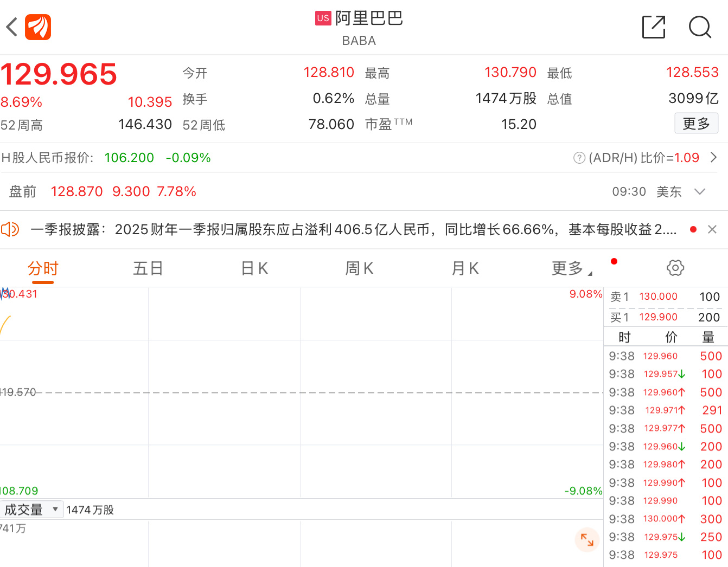The image size is (728, 567).
Task: Switch to the 月K tab
Action: (x=465, y=268)
